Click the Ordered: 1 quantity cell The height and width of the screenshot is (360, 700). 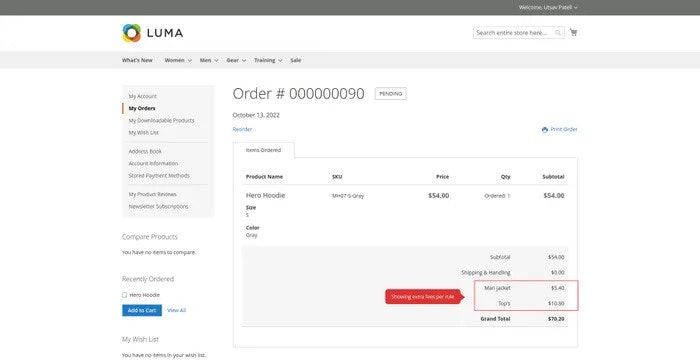click(497, 196)
